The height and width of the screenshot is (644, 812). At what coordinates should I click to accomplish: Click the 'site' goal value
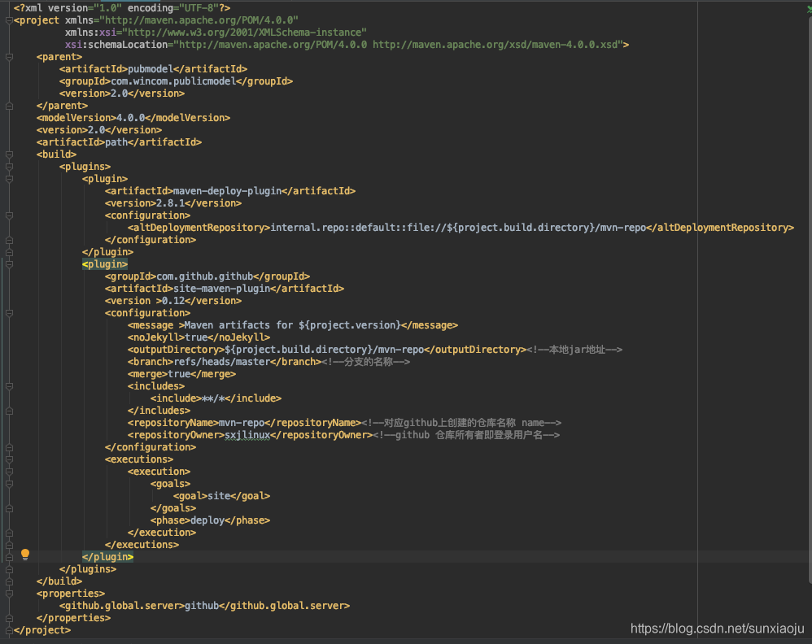pos(219,496)
